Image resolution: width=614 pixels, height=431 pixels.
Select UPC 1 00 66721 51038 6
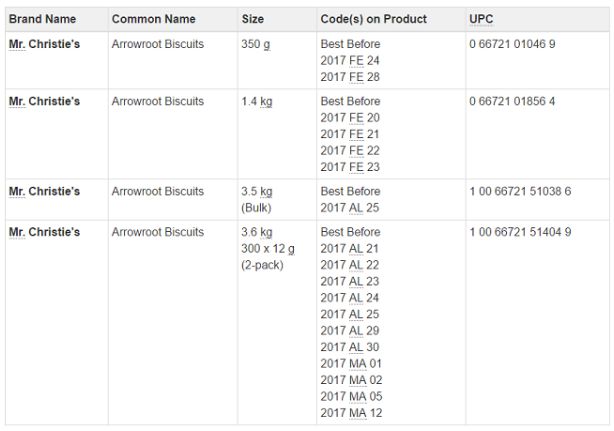pos(520,191)
